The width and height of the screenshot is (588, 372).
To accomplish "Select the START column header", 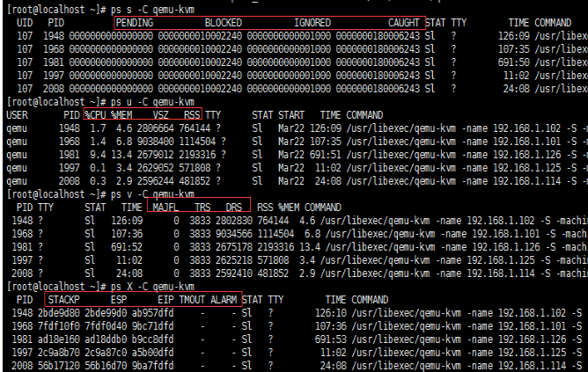I will click(291, 115).
